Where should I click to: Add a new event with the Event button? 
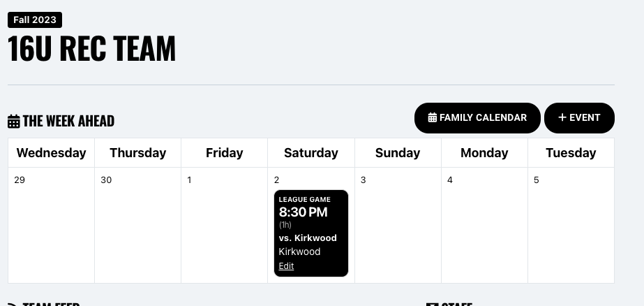tap(579, 118)
